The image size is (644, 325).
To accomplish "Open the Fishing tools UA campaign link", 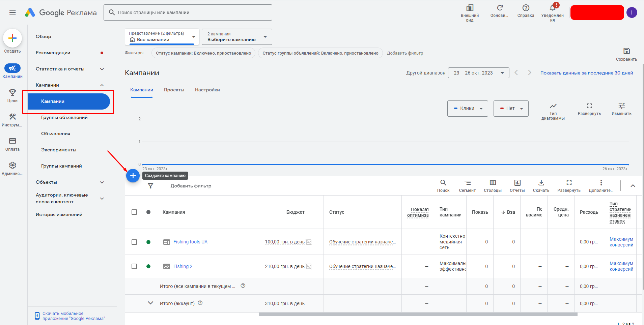I will (x=190, y=242).
